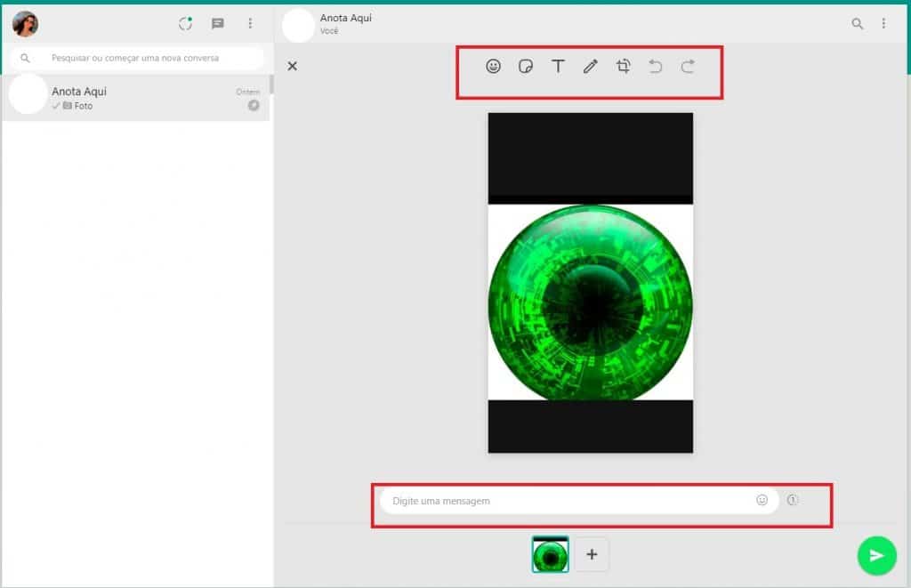Image resolution: width=911 pixels, height=588 pixels.
Task: Select the green eye thumbnail
Action: click(x=550, y=554)
